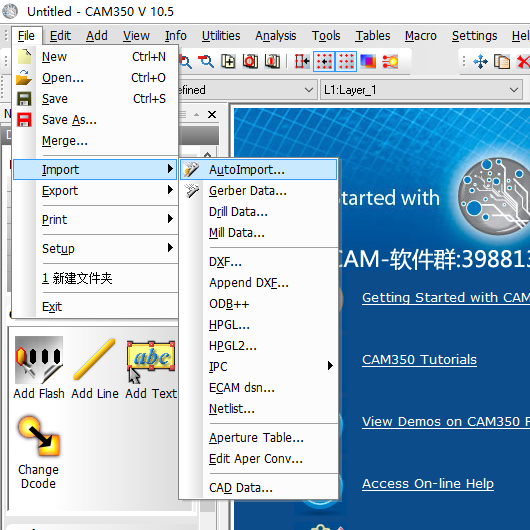Select the Add Line tool icon
This screenshot has width=530, height=530.
click(95, 360)
